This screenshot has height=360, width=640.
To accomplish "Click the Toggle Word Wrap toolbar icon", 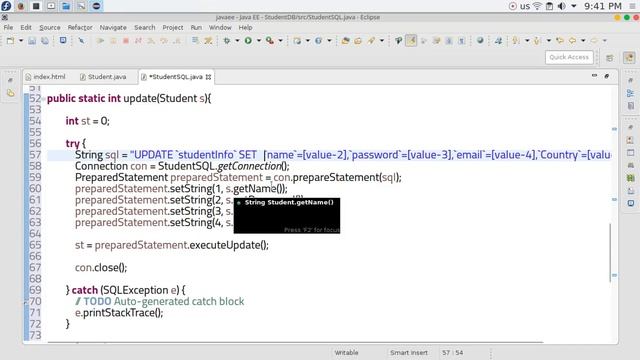I will coord(449,40).
